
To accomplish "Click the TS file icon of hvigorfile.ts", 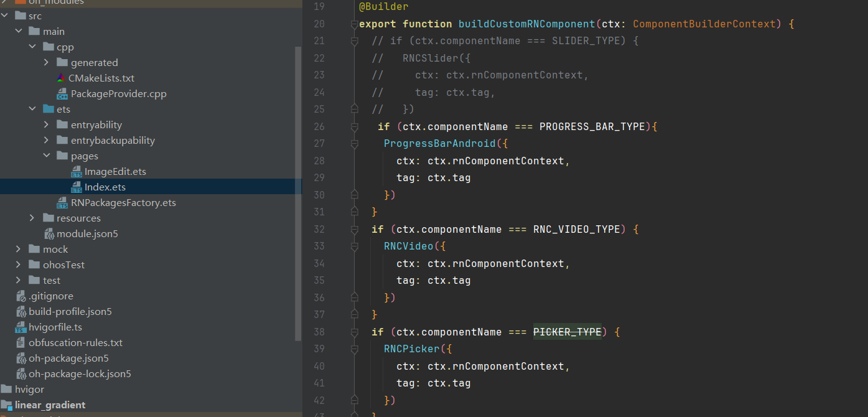I will point(21,327).
